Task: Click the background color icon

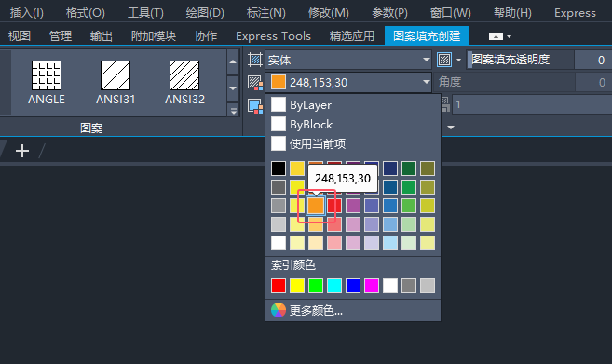Action: coord(255,105)
